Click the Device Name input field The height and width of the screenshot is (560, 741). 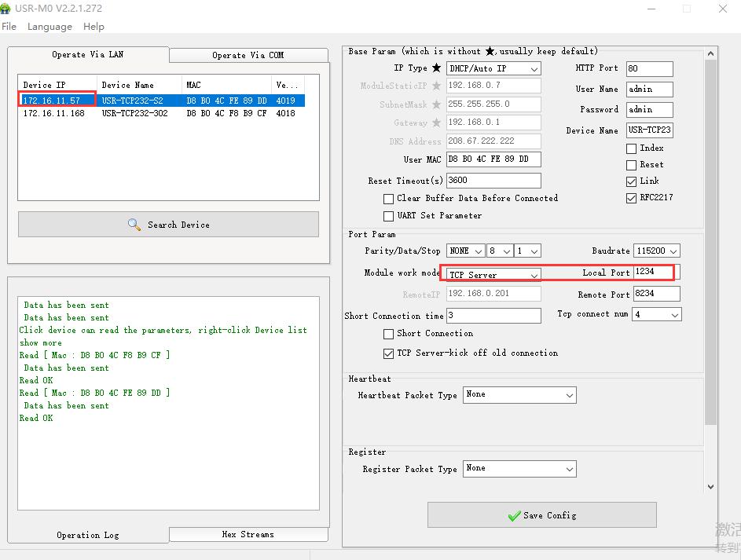point(649,130)
